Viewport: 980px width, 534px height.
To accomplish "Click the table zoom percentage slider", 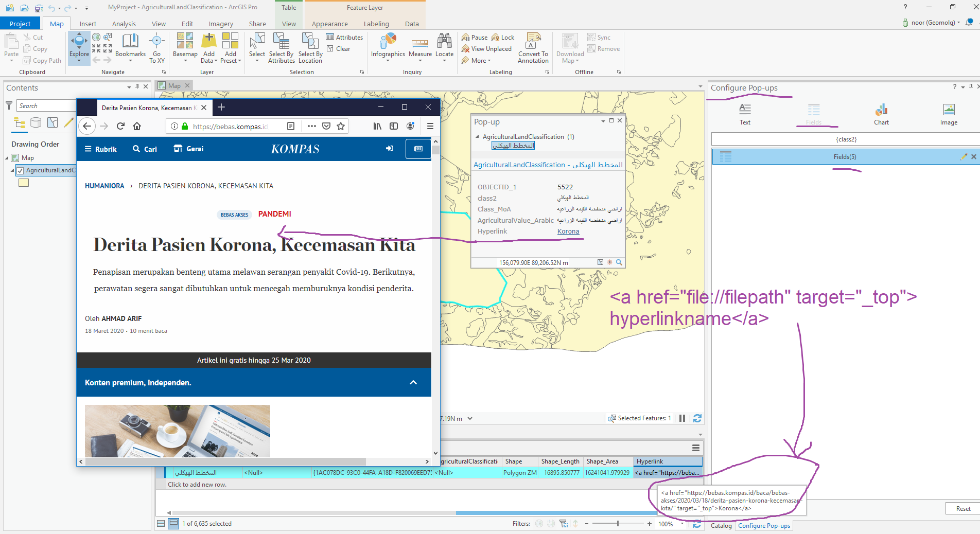I will point(618,524).
